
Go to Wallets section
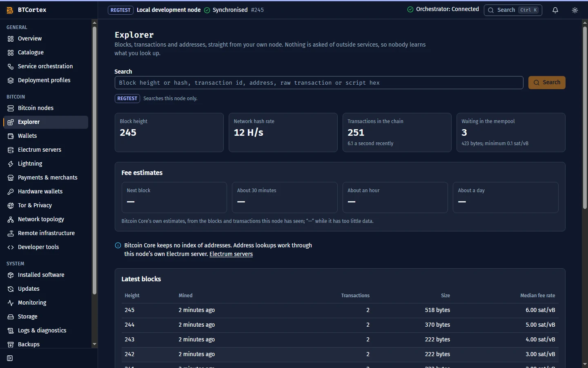tap(46, 136)
